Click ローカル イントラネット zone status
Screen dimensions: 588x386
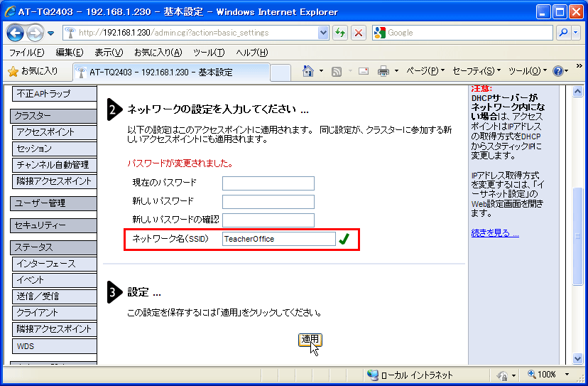point(410,375)
